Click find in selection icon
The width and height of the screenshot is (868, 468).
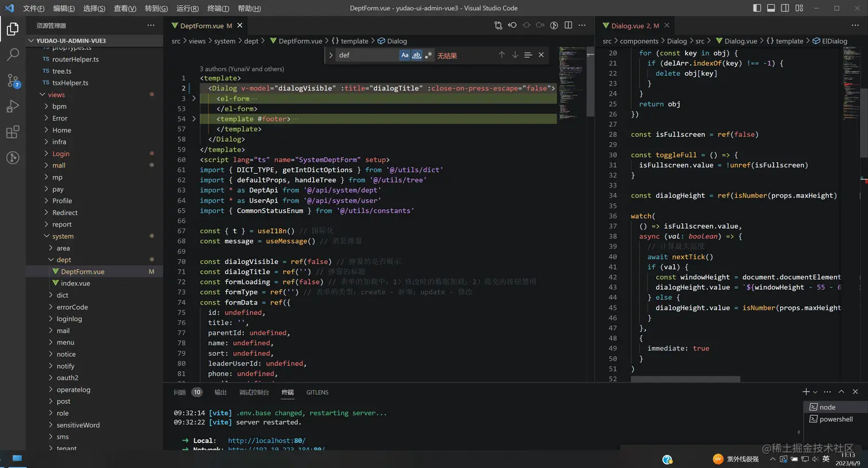point(528,55)
